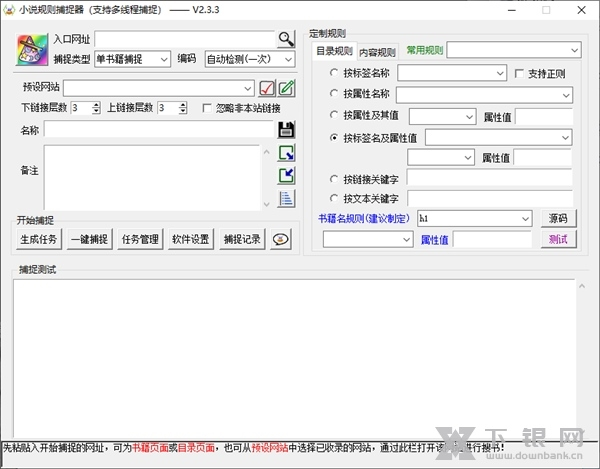Click the wizard hat application logo
The image size is (600, 469).
(32, 50)
